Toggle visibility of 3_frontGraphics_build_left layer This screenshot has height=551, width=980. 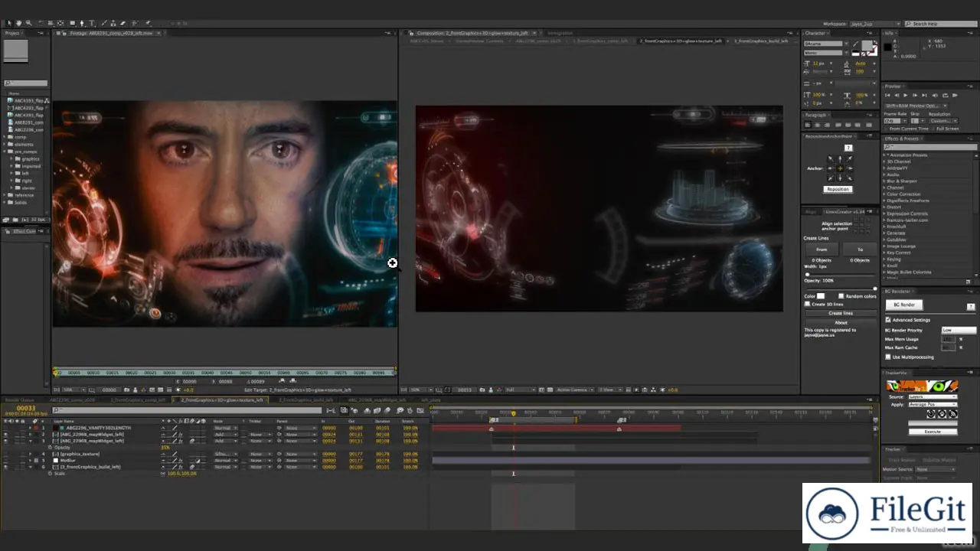(5, 467)
